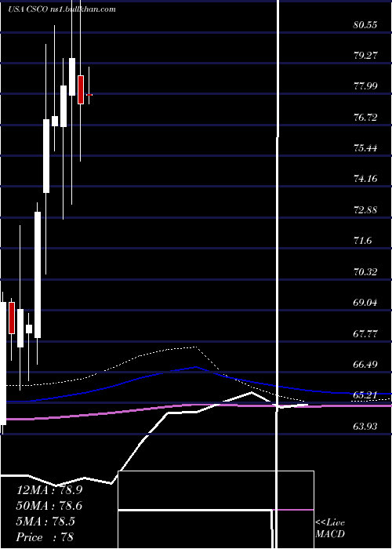
Task: Click the 80.55 price axis label
Action: [x=365, y=25]
